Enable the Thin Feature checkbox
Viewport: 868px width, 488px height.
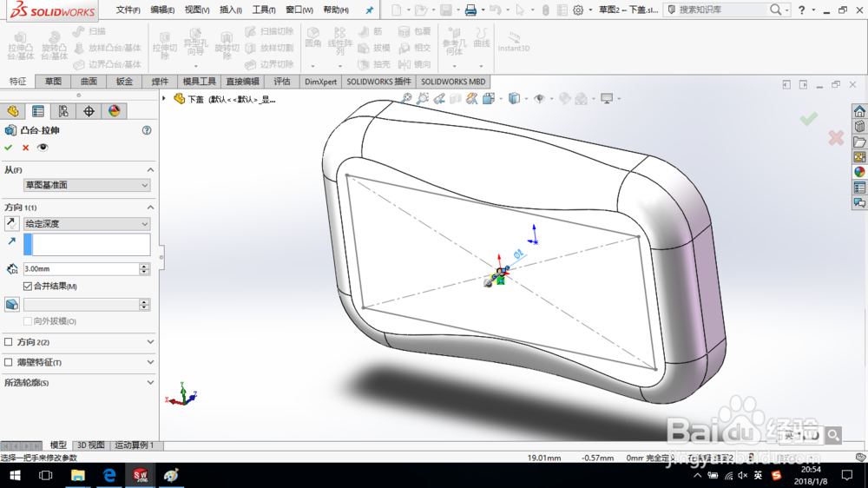tap(9, 362)
